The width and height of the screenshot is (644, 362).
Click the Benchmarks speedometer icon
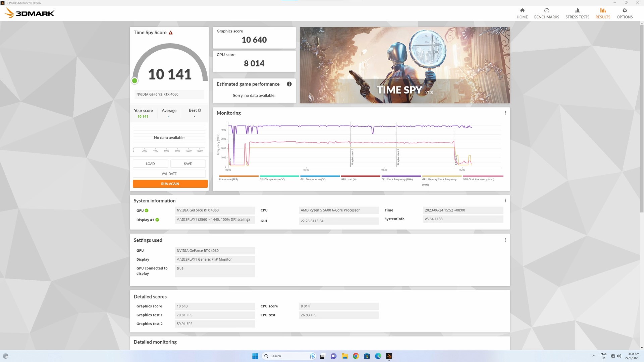coord(546,13)
